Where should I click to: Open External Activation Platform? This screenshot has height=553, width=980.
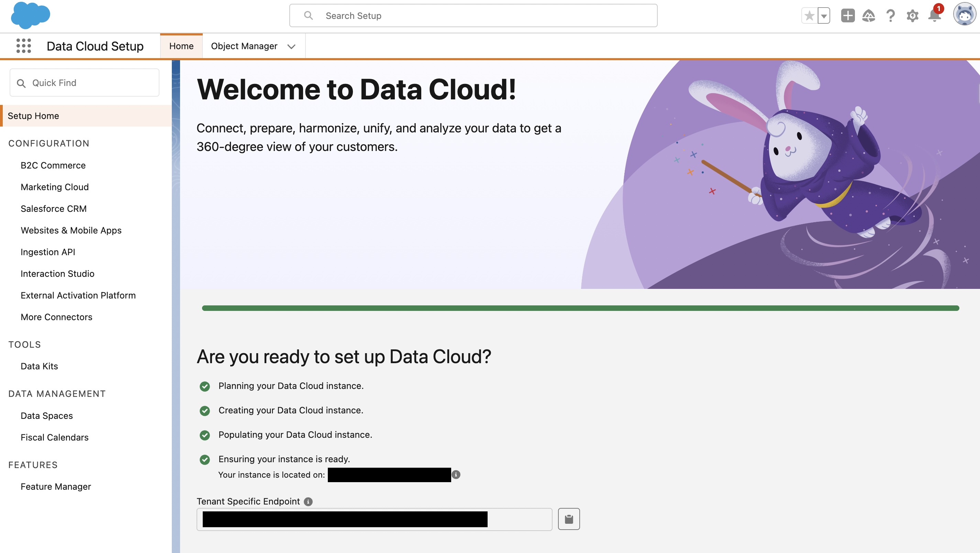[x=78, y=295]
